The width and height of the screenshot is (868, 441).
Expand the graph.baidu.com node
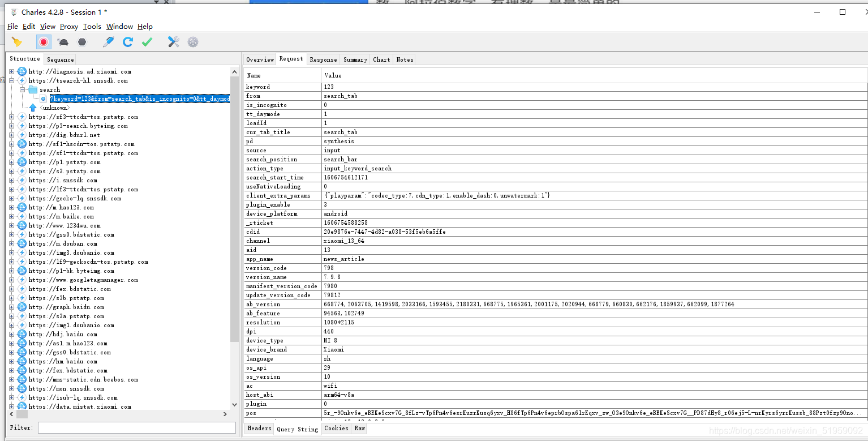pyautogui.click(x=11, y=307)
